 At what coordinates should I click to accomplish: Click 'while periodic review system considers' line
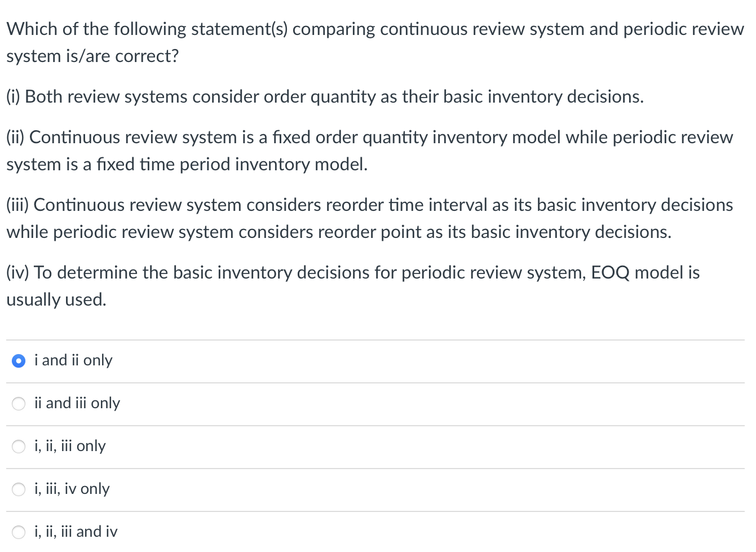click(339, 232)
